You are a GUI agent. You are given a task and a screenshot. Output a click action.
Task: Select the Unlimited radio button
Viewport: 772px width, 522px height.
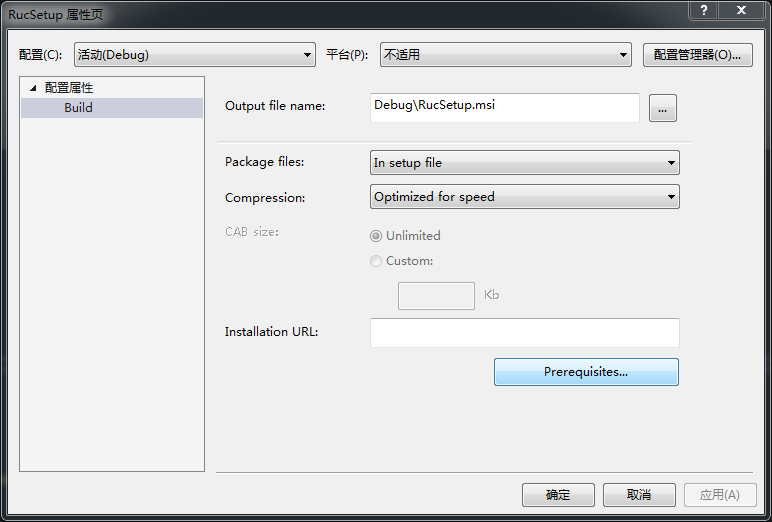click(376, 236)
